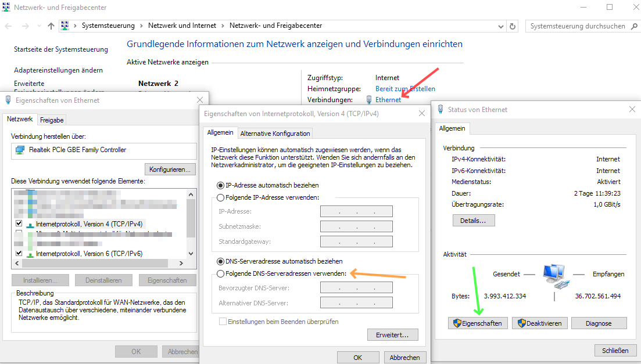Click network activity computers icon
Viewport: 641px width, 364px height.
point(555,277)
